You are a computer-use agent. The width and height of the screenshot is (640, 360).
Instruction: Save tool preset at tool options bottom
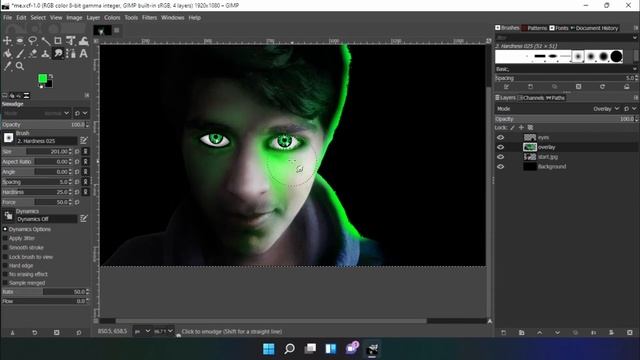coord(12,333)
